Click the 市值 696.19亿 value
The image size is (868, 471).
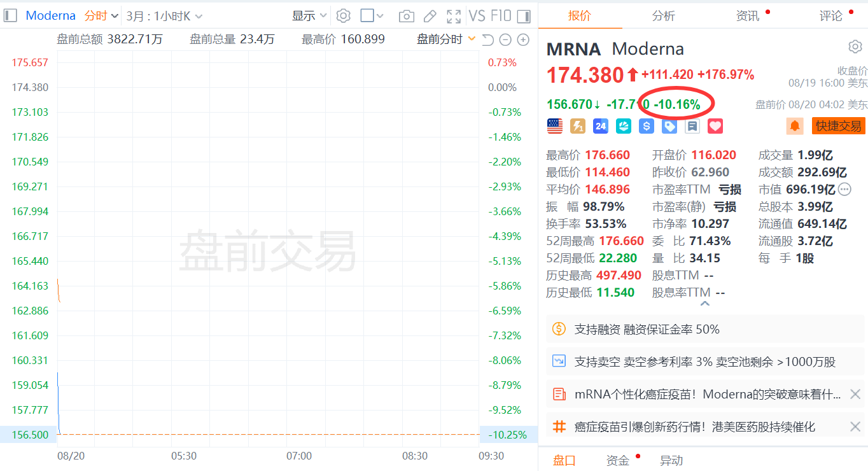pyautogui.click(x=811, y=190)
